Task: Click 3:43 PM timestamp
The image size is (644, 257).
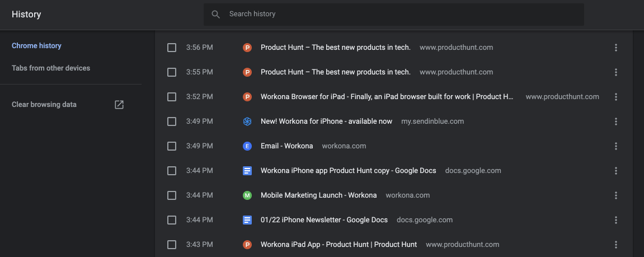Action: pos(200,245)
